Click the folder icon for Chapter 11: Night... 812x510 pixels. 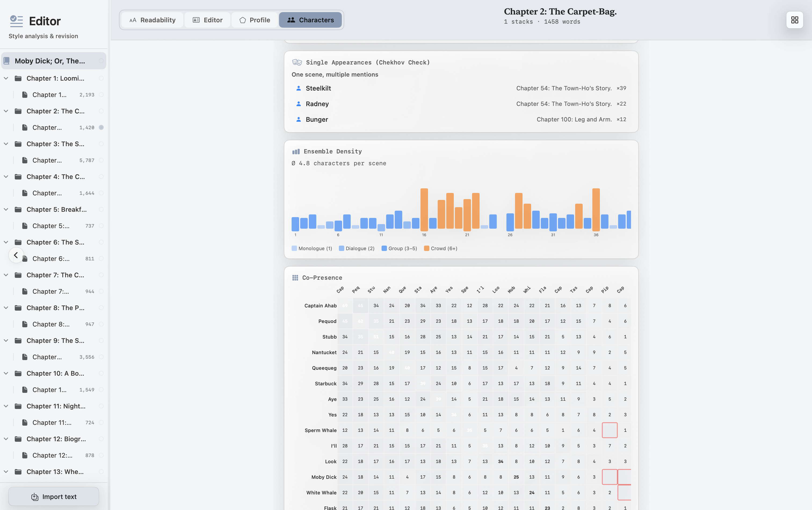pos(18,406)
